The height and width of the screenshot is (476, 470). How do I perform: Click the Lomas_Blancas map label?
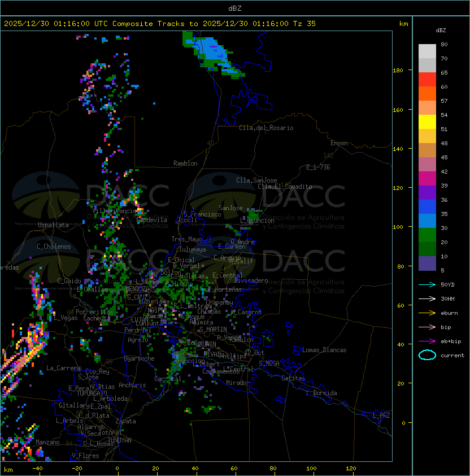(324, 350)
